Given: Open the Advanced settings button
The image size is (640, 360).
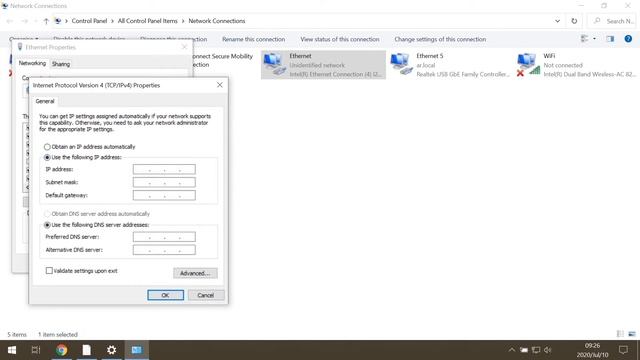Looking at the screenshot, I should pyautogui.click(x=195, y=273).
